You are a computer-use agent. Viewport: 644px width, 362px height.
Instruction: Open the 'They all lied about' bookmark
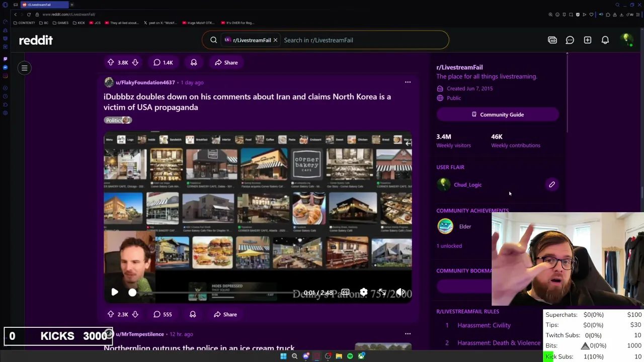(121, 23)
